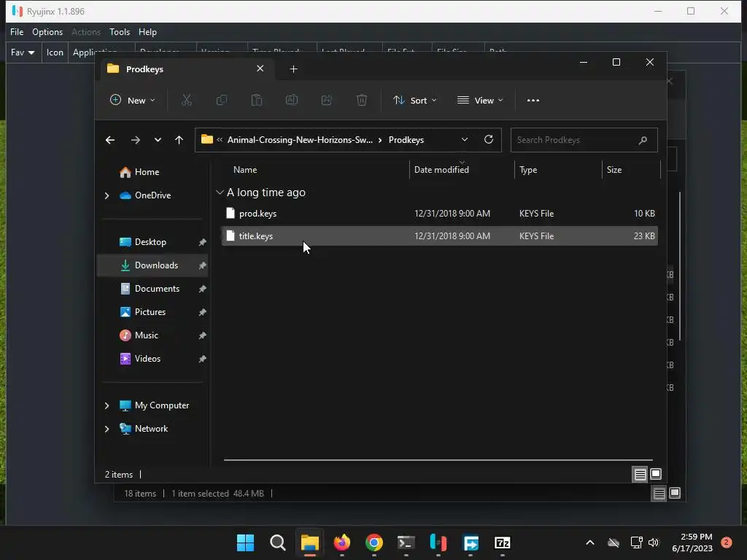This screenshot has height=560, width=747.
Task: Open Ryujinx File menu
Action: point(17,32)
